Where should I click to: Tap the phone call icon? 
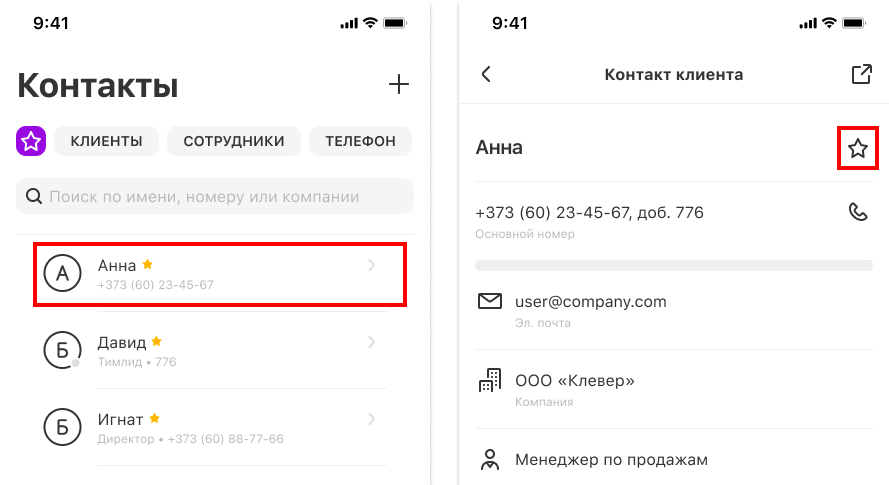(x=858, y=212)
